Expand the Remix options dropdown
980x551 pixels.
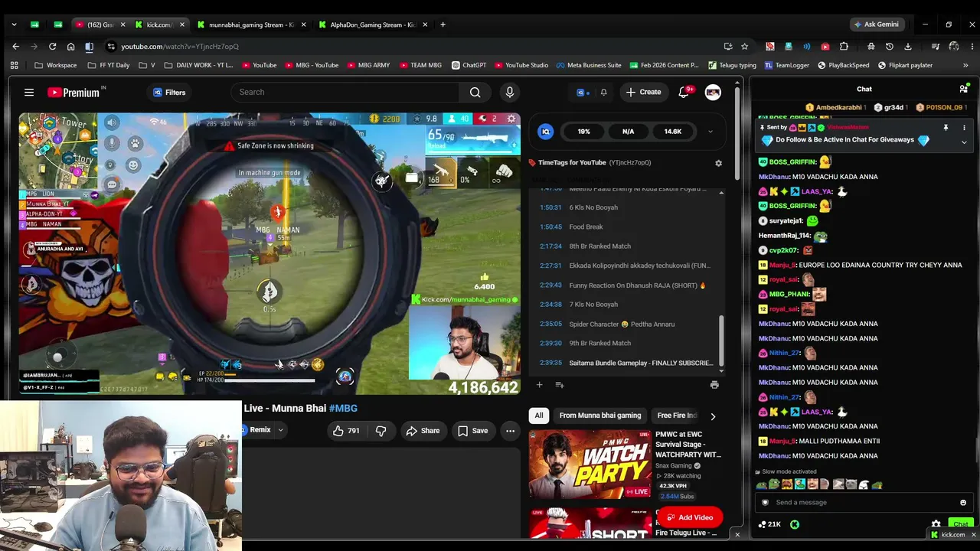tap(280, 430)
